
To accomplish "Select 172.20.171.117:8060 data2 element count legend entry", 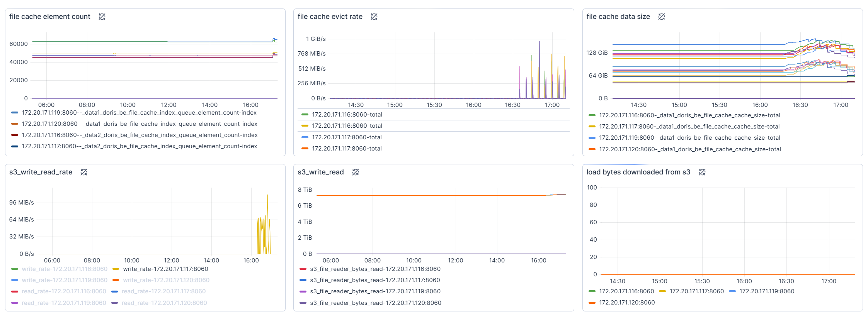I will [x=139, y=146].
